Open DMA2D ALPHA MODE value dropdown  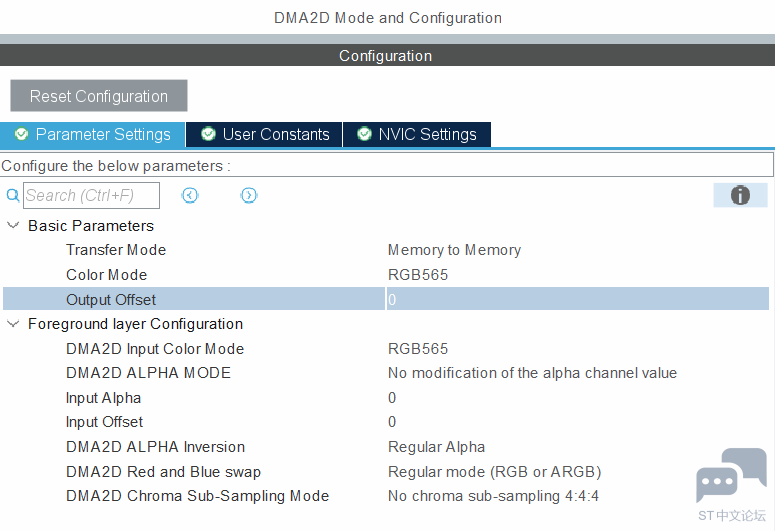[x=532, y=373]
